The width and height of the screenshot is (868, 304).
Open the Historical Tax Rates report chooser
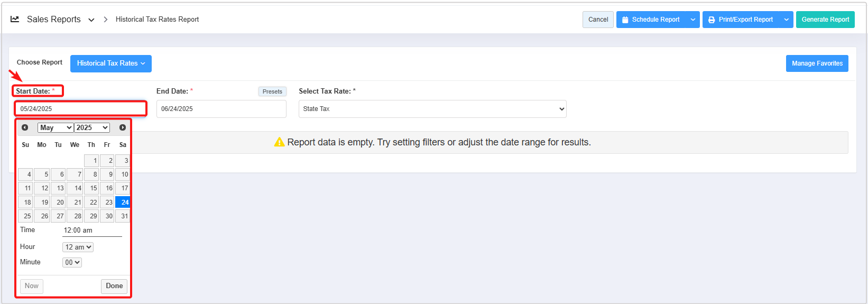tap(110, 63)
